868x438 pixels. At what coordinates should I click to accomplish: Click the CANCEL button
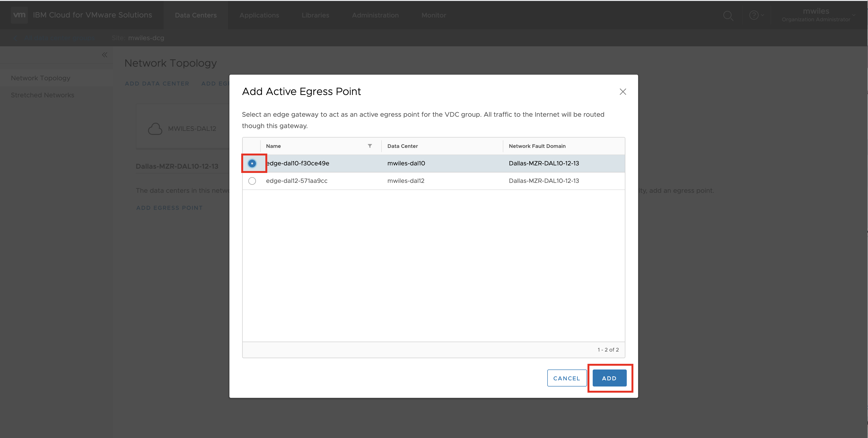click(x=566, y=378)
